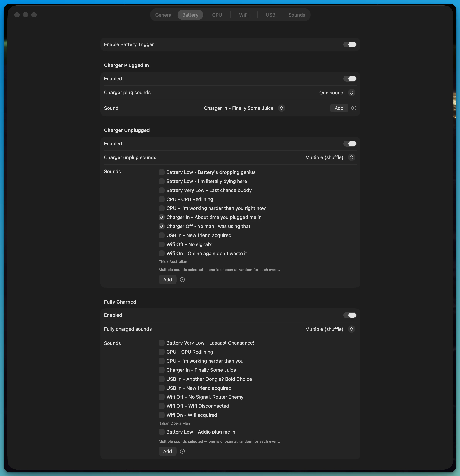Click Add button next to Sound dropdown
This screenshot has width=460, height=476.
tap(339, 108)
